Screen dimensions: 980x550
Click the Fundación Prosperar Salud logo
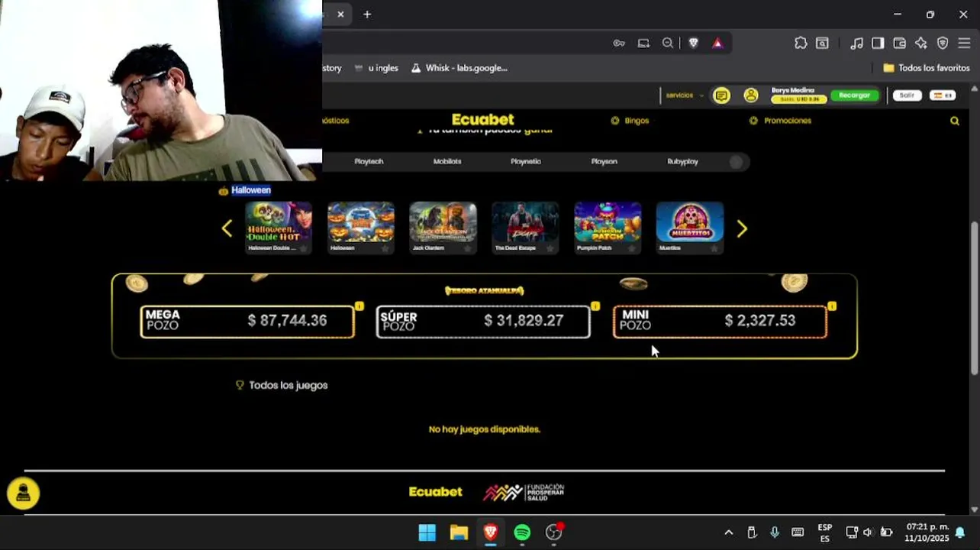click(x=524, y=492)
